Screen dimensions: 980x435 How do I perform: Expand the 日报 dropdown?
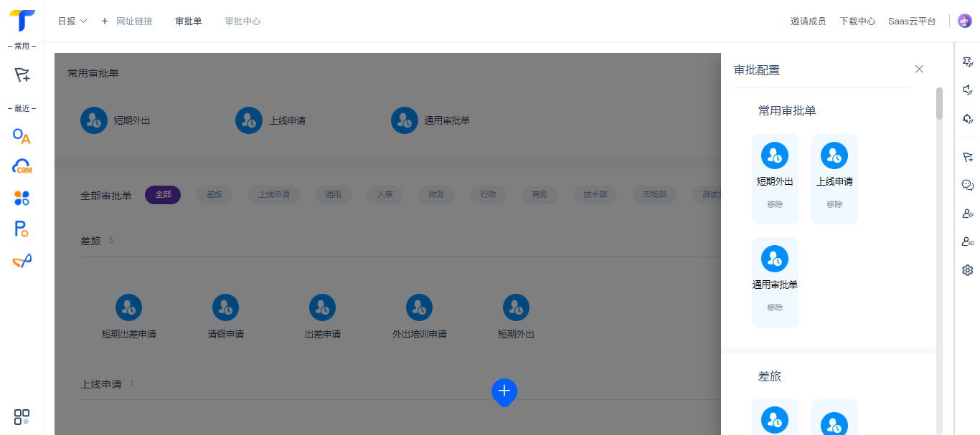point(72,21)
